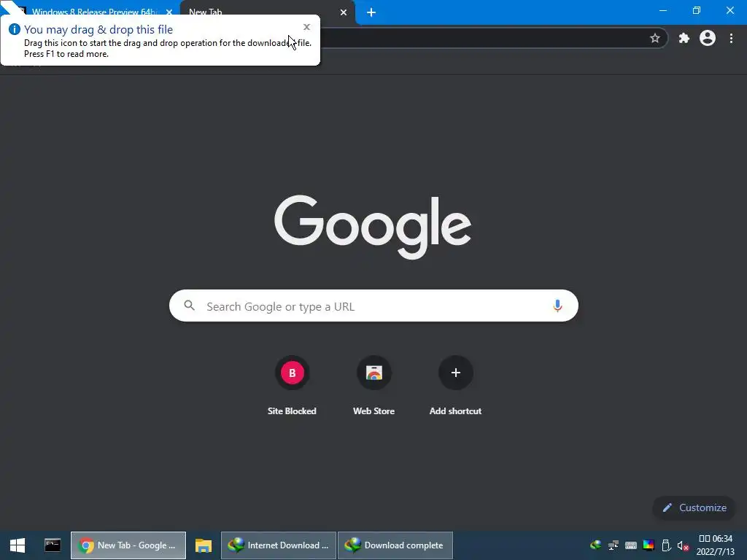Click Customize to personalize the page
Image resolution: width=747 pixels, height=560 pixels.
coord(694,507)
